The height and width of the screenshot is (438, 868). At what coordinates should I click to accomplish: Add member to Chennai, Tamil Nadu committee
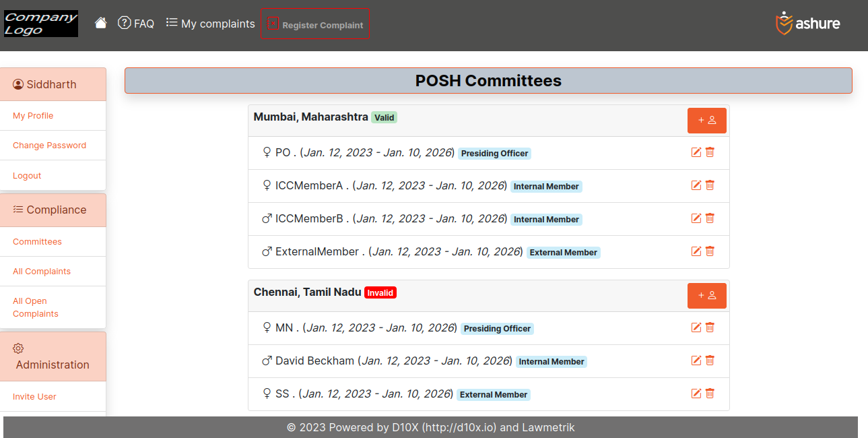coord(706,296)
